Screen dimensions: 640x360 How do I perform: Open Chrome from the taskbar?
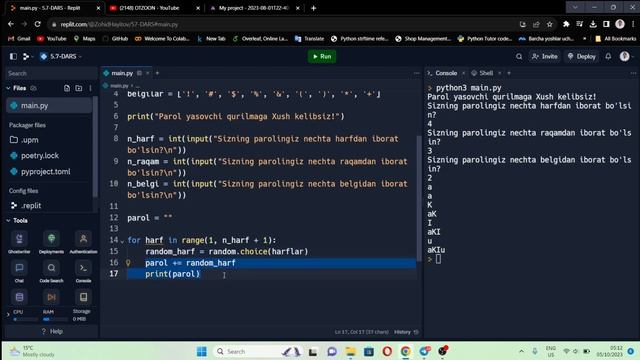pos(405,351)
